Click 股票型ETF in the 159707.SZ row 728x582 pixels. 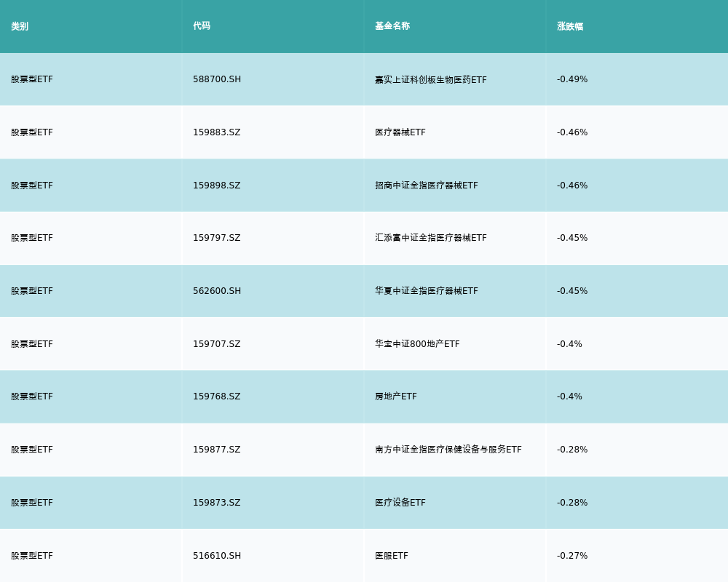coord(32,344)
